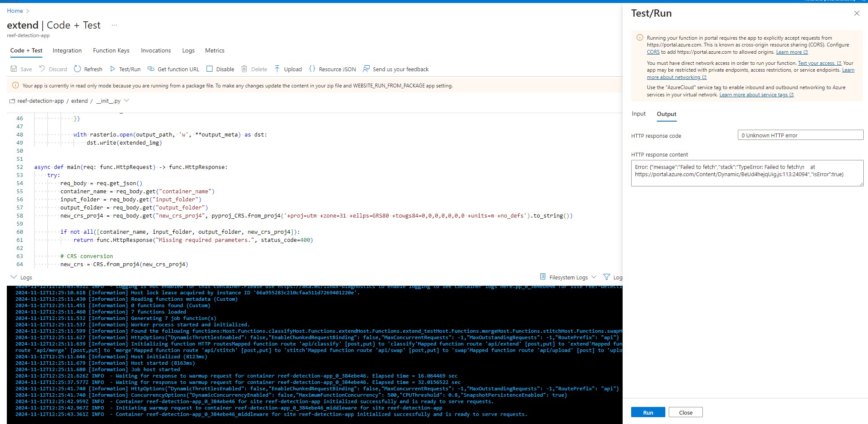The width and height of the screenshot is (868, 424).
Task: Open Test/Run from the toolbar
Action: [125, 69]
